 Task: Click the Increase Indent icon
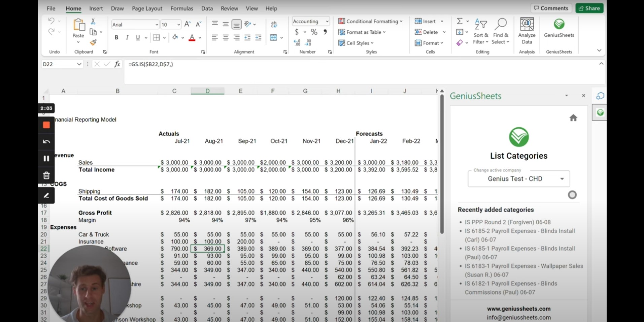[x=258, y=37]
